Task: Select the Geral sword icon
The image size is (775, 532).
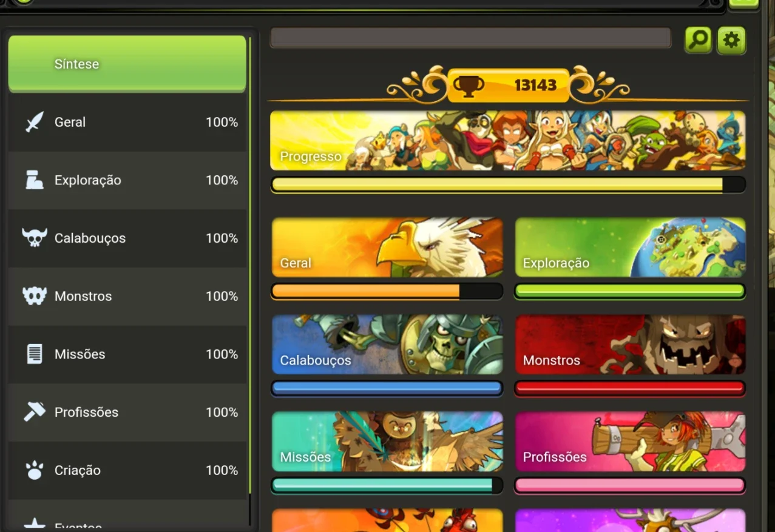Action: (x=35, y=122)
